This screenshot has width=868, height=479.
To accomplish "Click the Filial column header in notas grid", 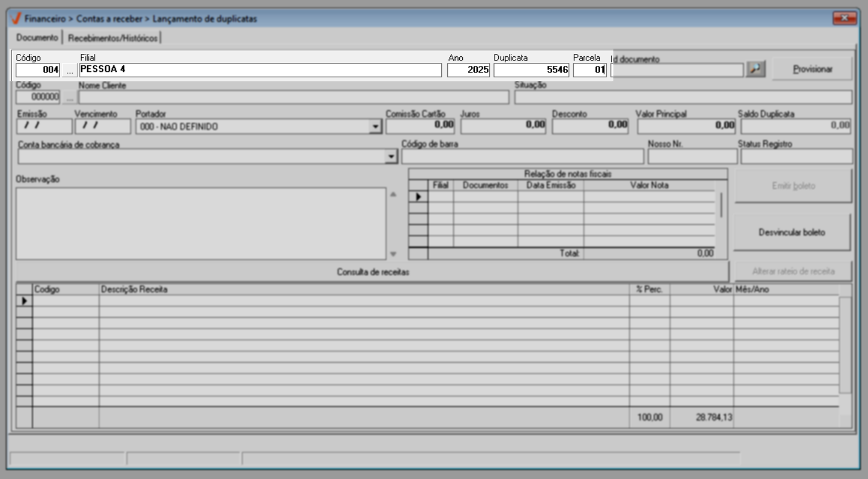I will (x=441, y=185).
